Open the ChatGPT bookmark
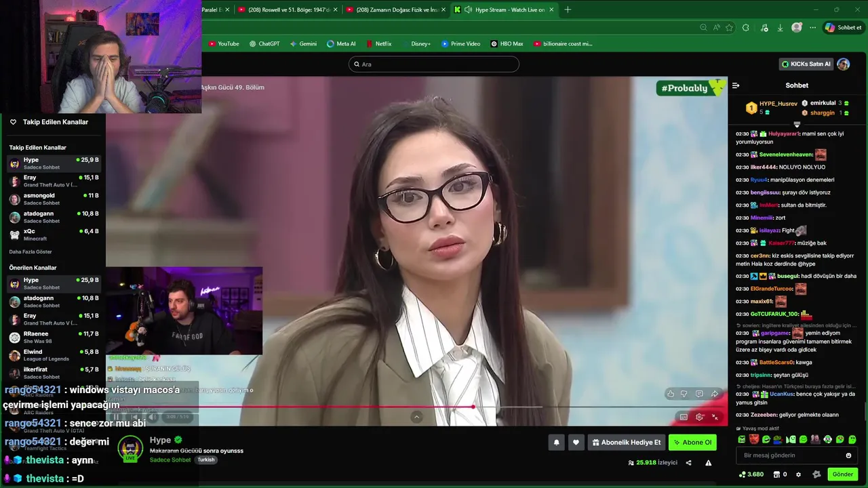 click(264, 43)
